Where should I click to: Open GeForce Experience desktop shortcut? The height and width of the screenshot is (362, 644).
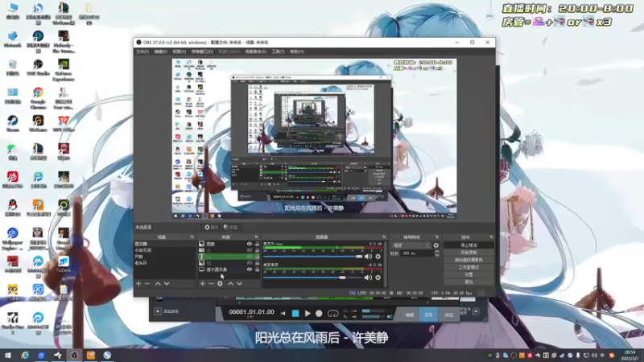coord(64,70)
